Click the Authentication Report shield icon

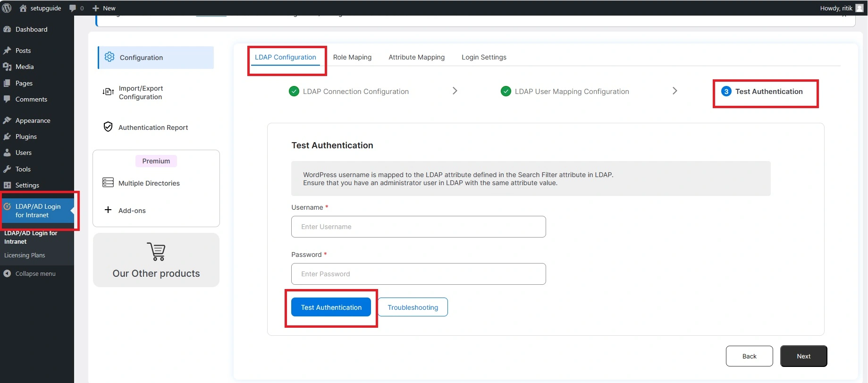[108, 127]
